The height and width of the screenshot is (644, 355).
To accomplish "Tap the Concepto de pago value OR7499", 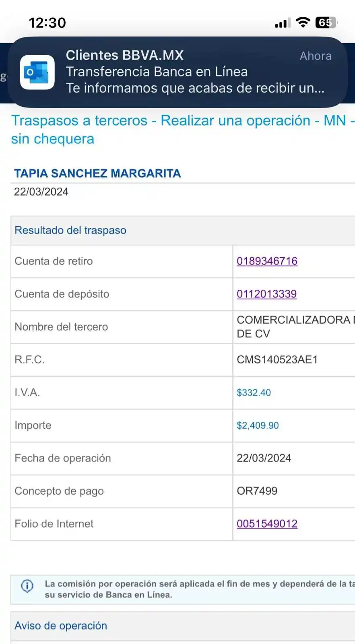I will coord(257,491).
